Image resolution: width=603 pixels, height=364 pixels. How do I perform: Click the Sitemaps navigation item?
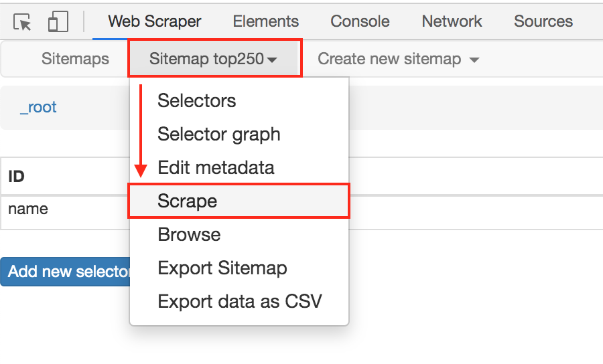click(75, 59)
